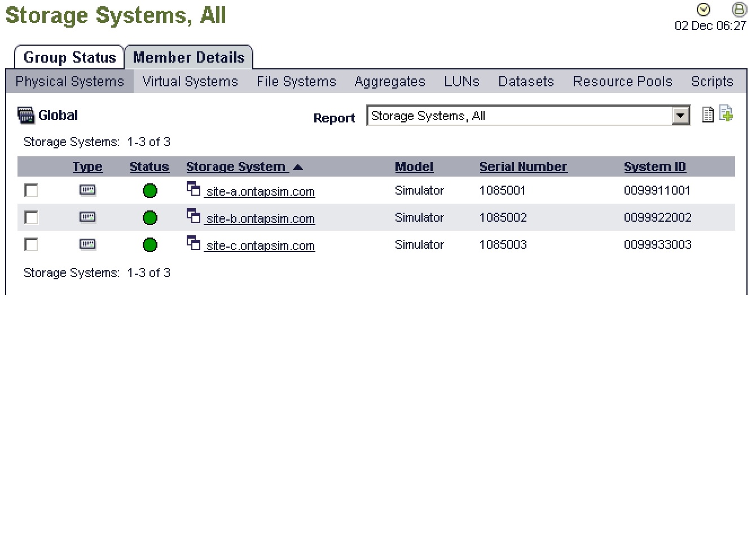Click the 02 Dec 06:27 timestamp
This screenshot has height=558, width=756.
pyautogui.click(x=710, y=26)
